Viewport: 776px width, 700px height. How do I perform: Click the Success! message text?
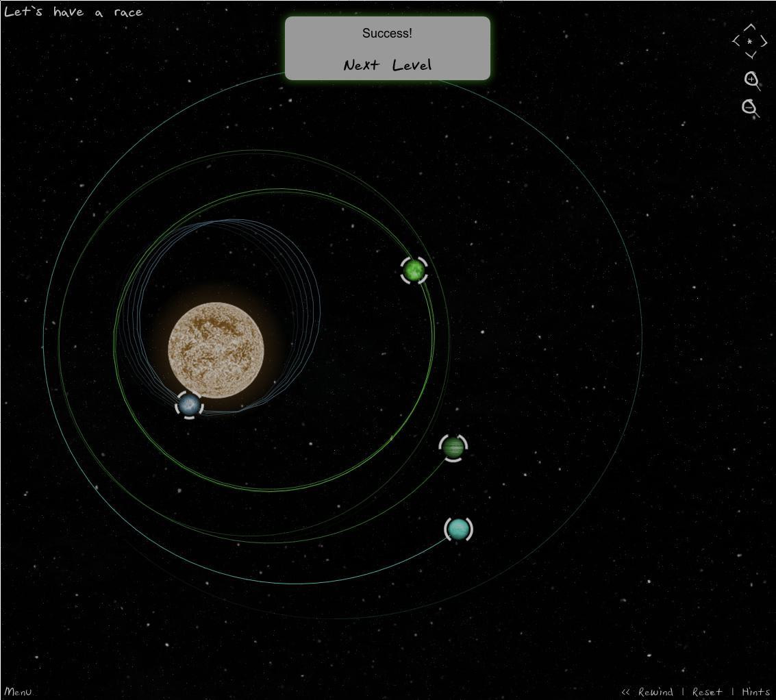pyautogui.click(x=387, y=33)
